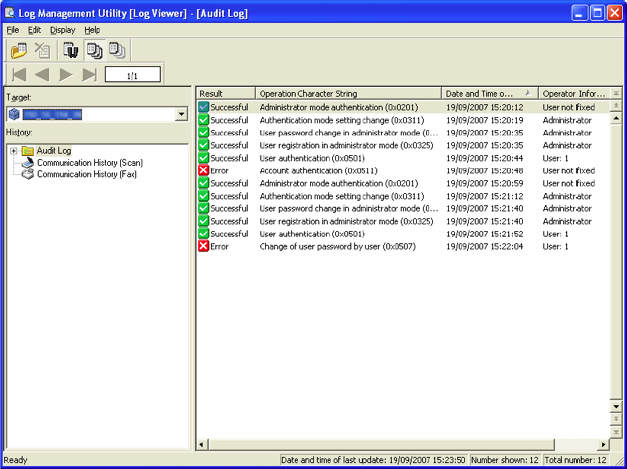Select the 19/09/2007 15:20:35 User registration row
The height and width of the screenshot is (469, 627).
(403, 145)
